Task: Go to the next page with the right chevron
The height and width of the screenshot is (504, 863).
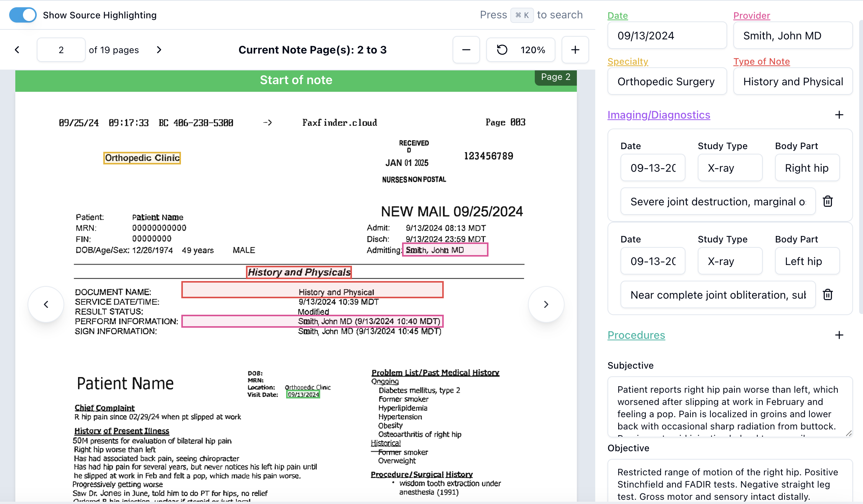Action: pyautogui.click(x=159, y=50)
